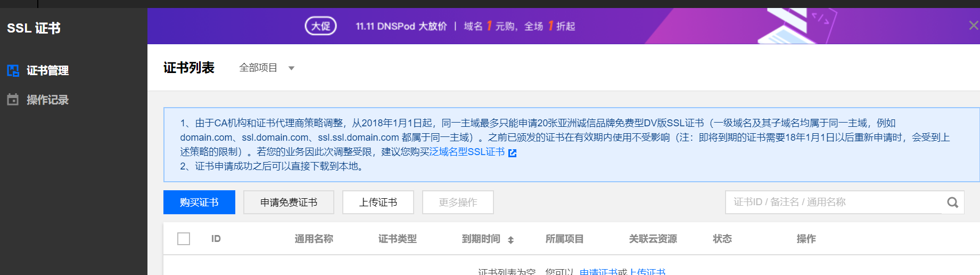Close the promotional banner
Viewport: 980px width, 275px height.
coord(974,25)
